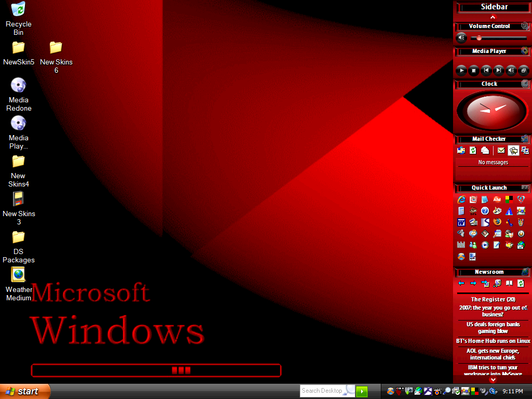Open Quick Launch panel options icon
532x399 pixels.
[x=525, y=187]
